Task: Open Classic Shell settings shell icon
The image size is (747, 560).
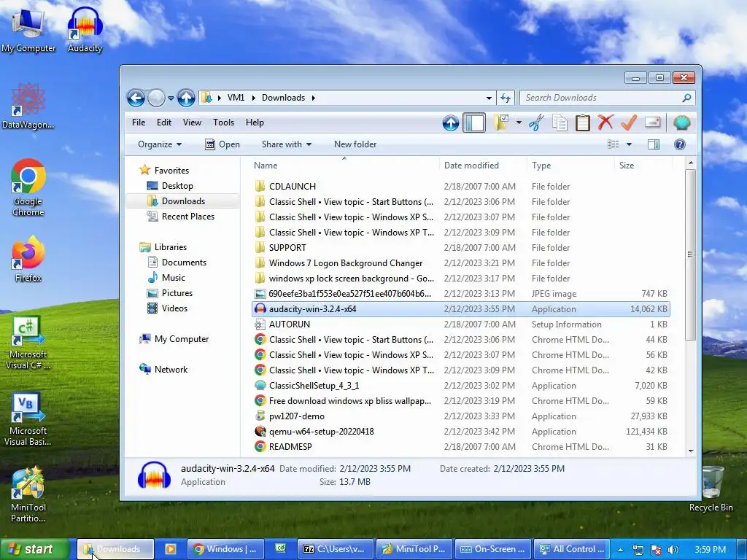Action: point(682,122)
